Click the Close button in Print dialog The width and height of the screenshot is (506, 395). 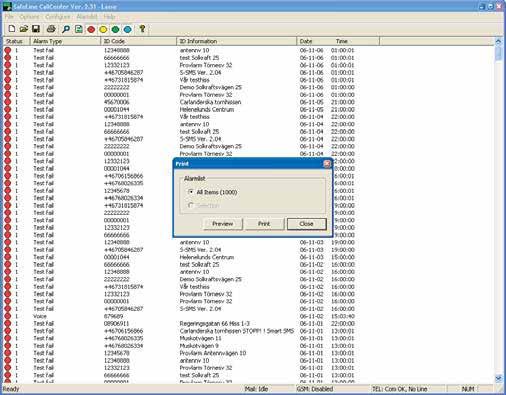[x=306, y=224]
